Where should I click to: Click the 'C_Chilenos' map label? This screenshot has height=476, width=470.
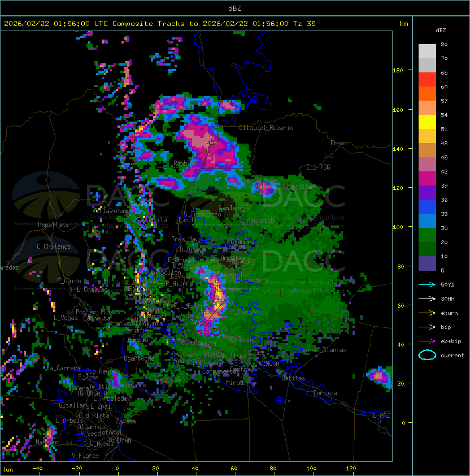click(x=54, y=246)
